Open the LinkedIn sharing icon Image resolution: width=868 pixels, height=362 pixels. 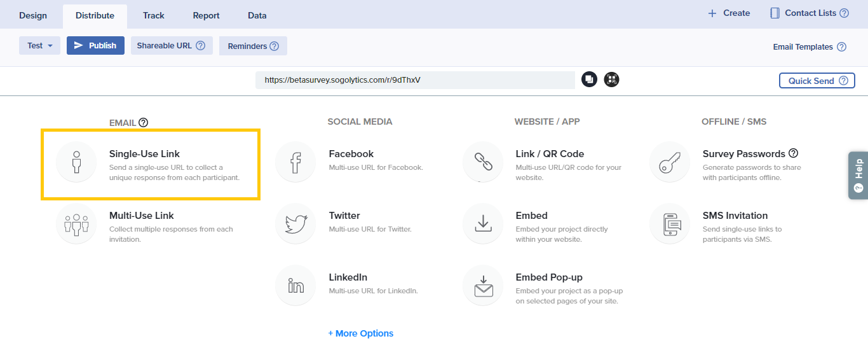click(x=295, y=285)
